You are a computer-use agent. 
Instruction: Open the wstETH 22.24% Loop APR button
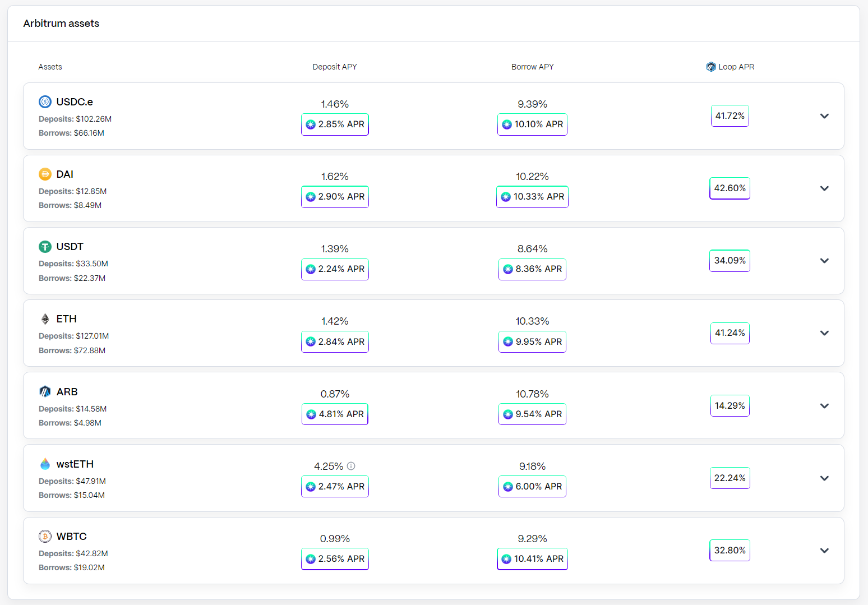[730, 478]
